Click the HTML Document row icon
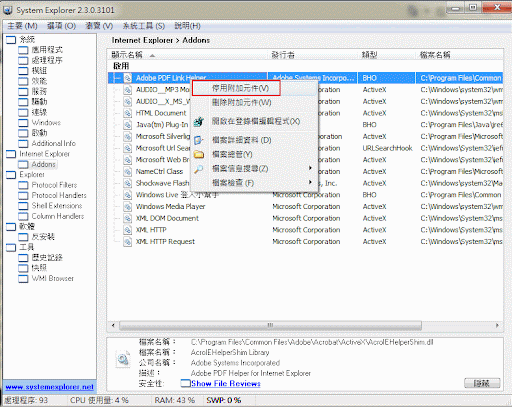The image size is (512, 407). (128, 113)
